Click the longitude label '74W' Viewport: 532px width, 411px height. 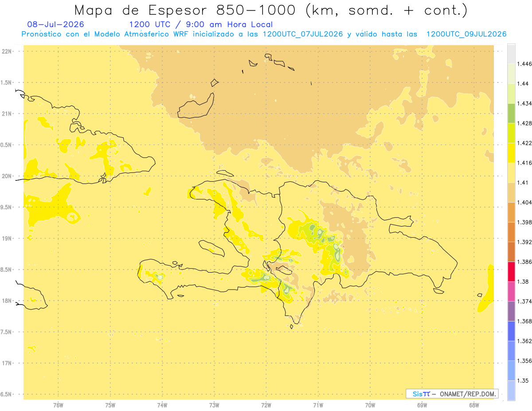tap(162, 405)
